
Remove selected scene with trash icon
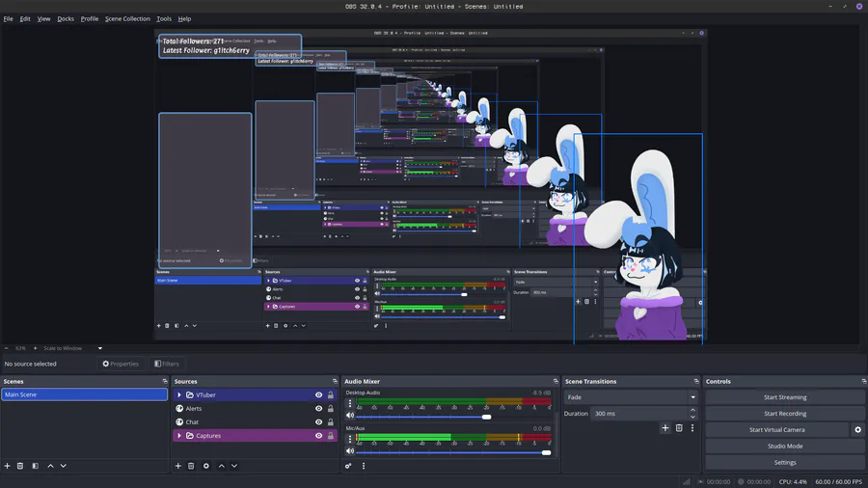point(20,466)
